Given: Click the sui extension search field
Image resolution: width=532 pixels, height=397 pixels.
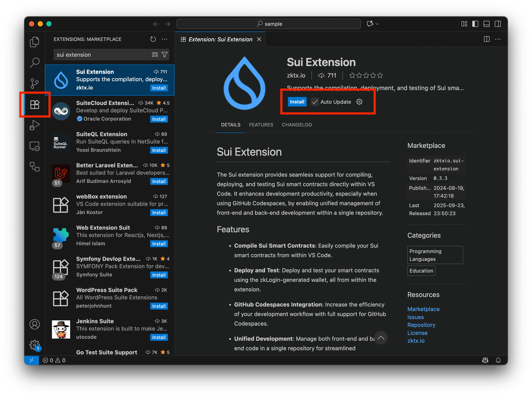Looking at the screenshot, I should [x=101, y=55].
